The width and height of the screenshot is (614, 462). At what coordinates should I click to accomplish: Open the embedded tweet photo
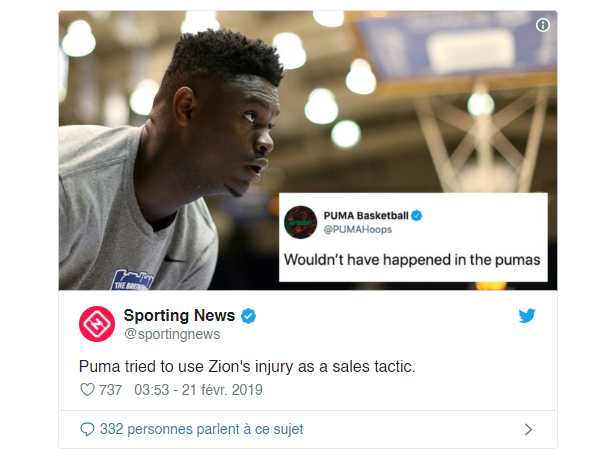coord(308,150)
